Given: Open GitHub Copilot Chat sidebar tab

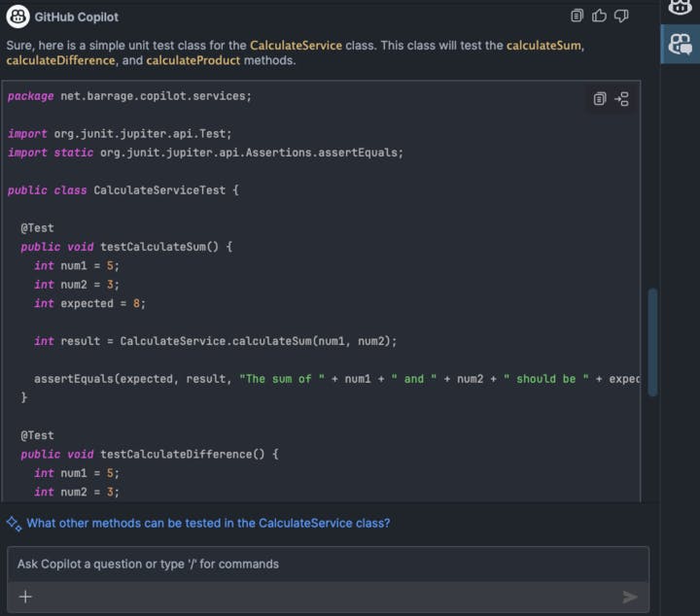Looking at the screenshot, I should tap(680, 44).
